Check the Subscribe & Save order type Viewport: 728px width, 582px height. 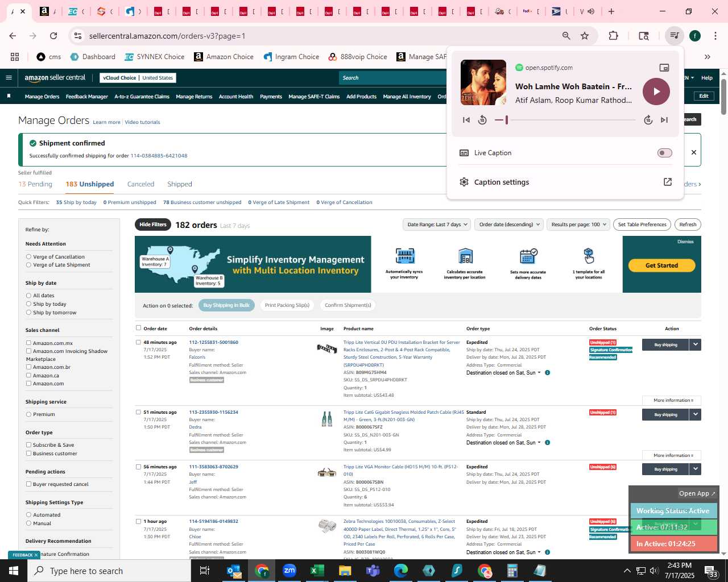click(28, 445)
